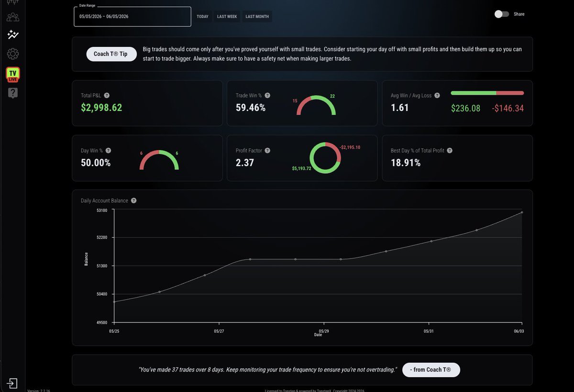
Task: Click the 18.91% best day value
Action: (x=406, y=163)
